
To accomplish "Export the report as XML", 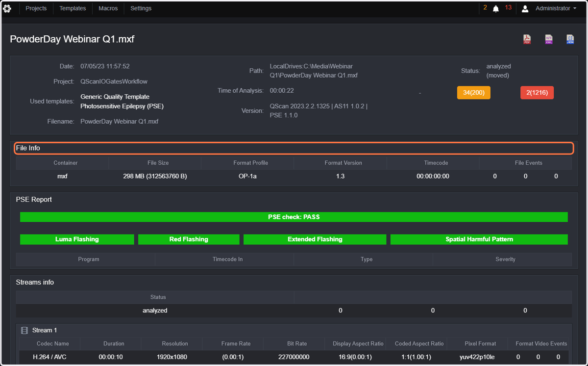I will coord(549,39).
